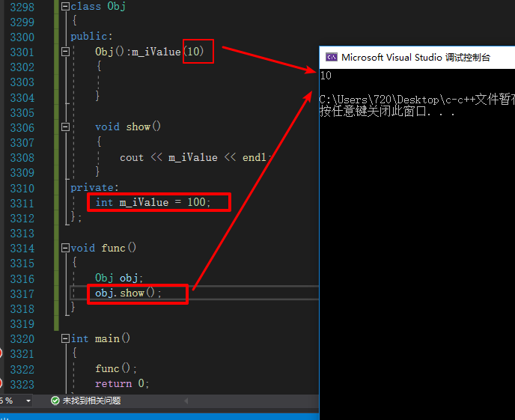The width and height of the screenshot is (515, 420).
Task: Click line number 3317 in the margin
Action: coord(22,294)
